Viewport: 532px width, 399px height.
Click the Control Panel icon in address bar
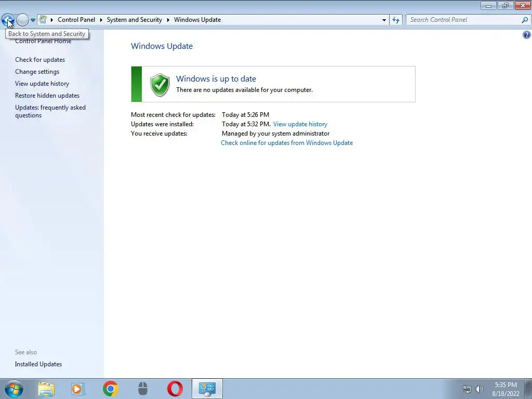pos(43,20)
